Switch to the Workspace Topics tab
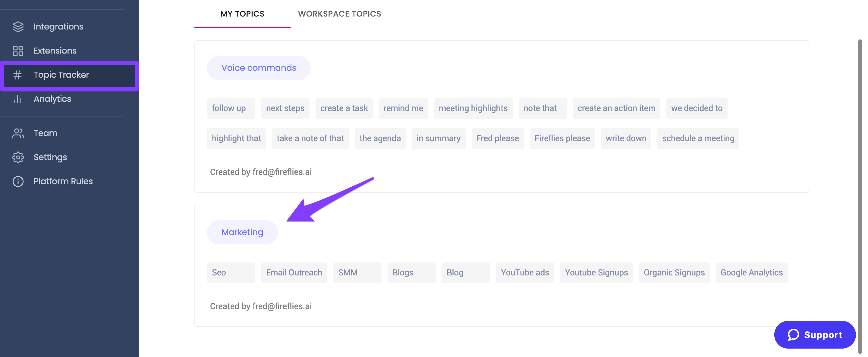The image size is (868, 357). pos(339,14)
